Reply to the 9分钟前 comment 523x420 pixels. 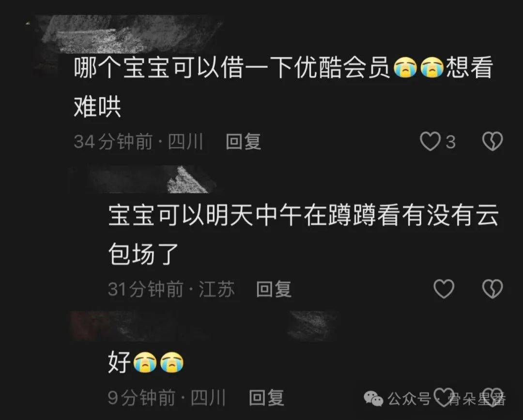[x=266, y=398]
